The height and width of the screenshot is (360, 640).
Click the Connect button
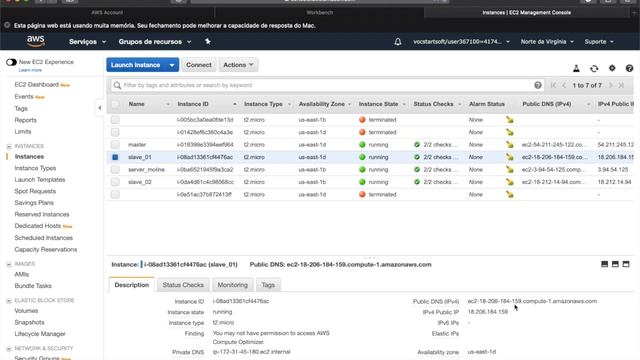tap(199, 65)
